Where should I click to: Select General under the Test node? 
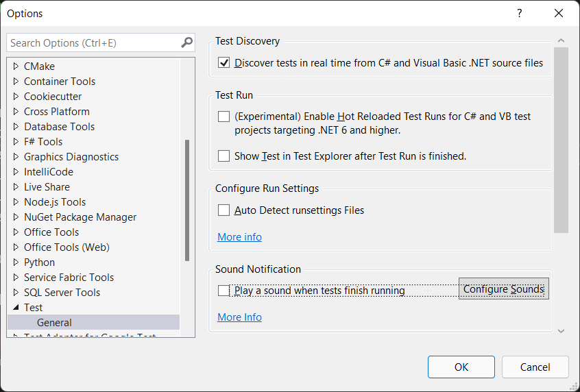coord(54,323)
